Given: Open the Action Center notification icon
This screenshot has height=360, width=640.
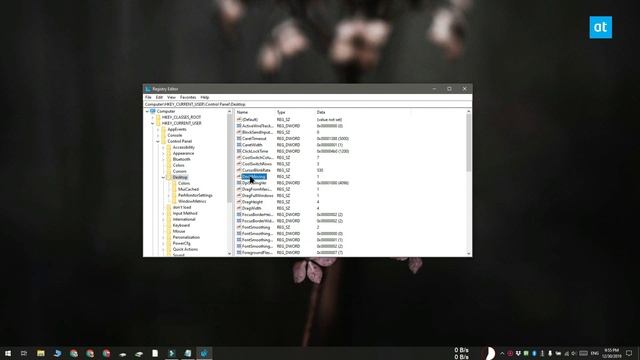Looking at the screenshot, I should tap(629, 353).
